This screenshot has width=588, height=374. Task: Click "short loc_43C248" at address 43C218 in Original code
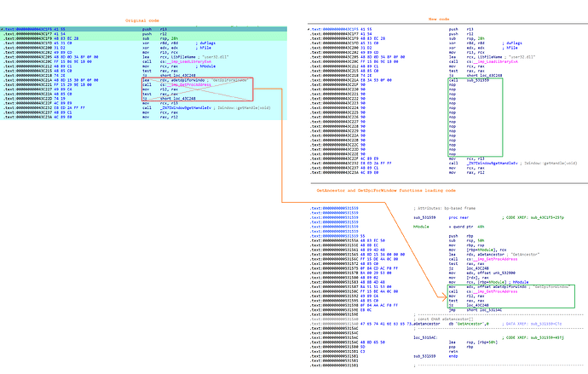pyautogui.click(x=178, y=75)
